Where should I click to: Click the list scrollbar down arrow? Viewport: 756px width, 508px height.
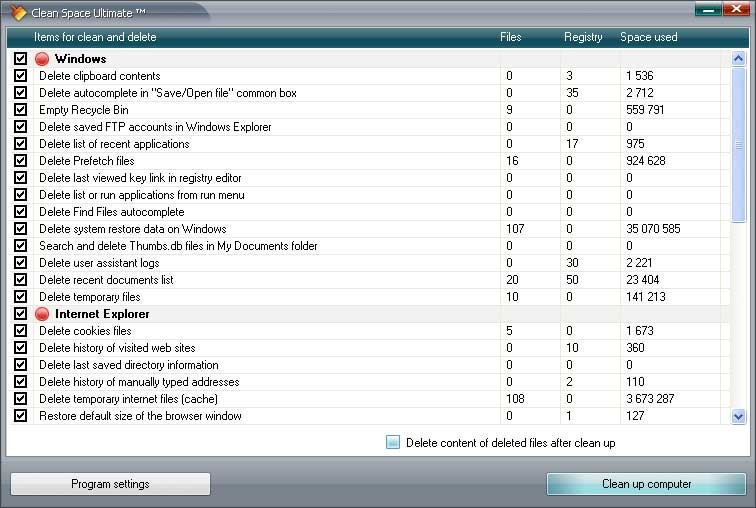pos(738,416)
